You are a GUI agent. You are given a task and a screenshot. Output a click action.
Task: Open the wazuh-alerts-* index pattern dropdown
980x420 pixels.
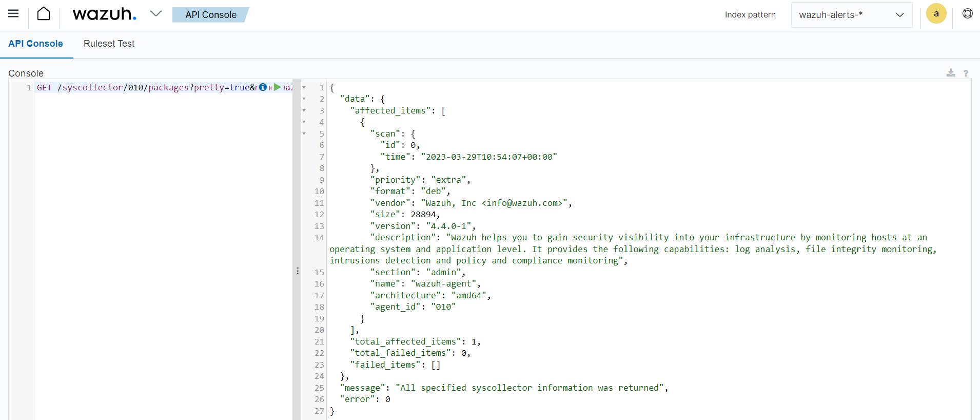(851, 15)
